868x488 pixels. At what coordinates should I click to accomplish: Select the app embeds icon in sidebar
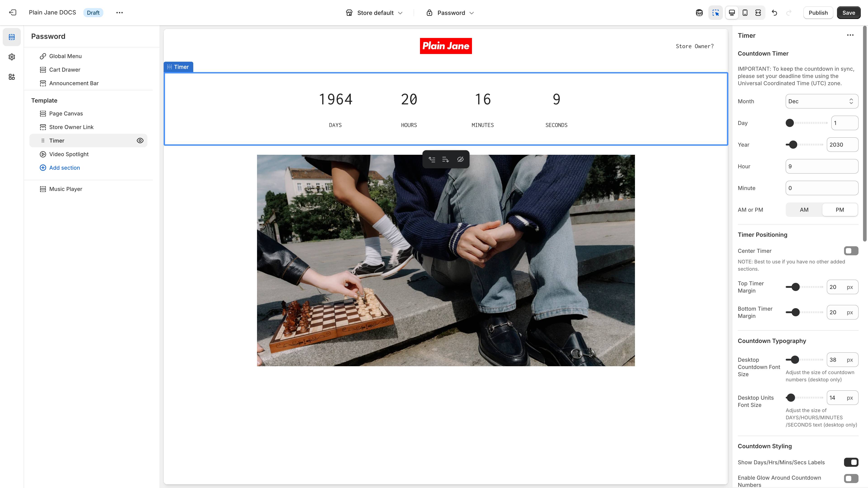tap(12, 77)
